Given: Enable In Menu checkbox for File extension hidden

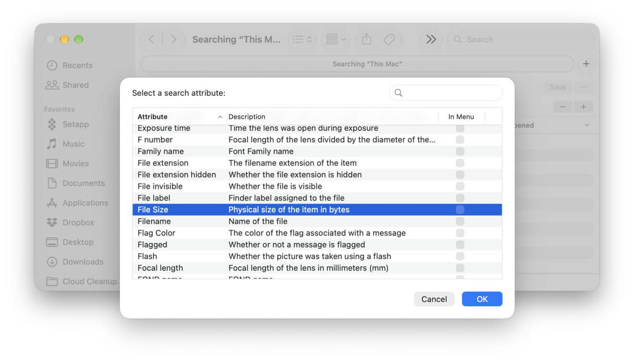Looking at the screenshot, I should coord(460,174).
